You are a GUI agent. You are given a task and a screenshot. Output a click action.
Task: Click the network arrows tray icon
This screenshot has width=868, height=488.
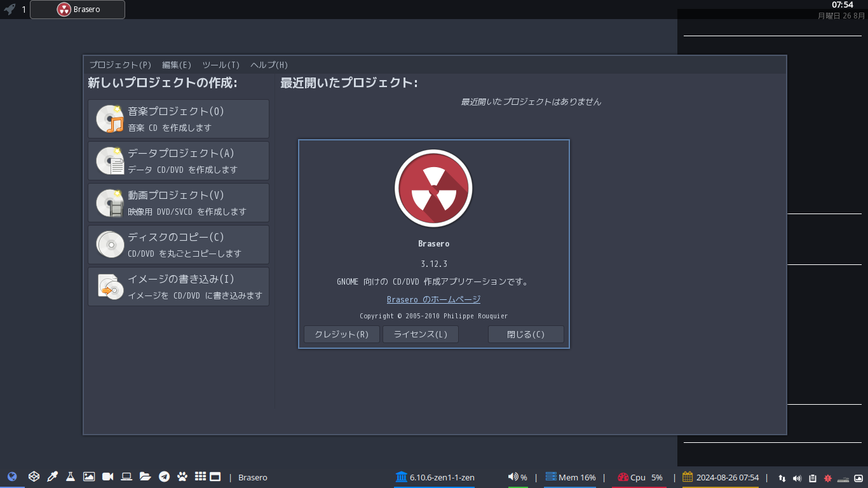click(x=782, y=478)
